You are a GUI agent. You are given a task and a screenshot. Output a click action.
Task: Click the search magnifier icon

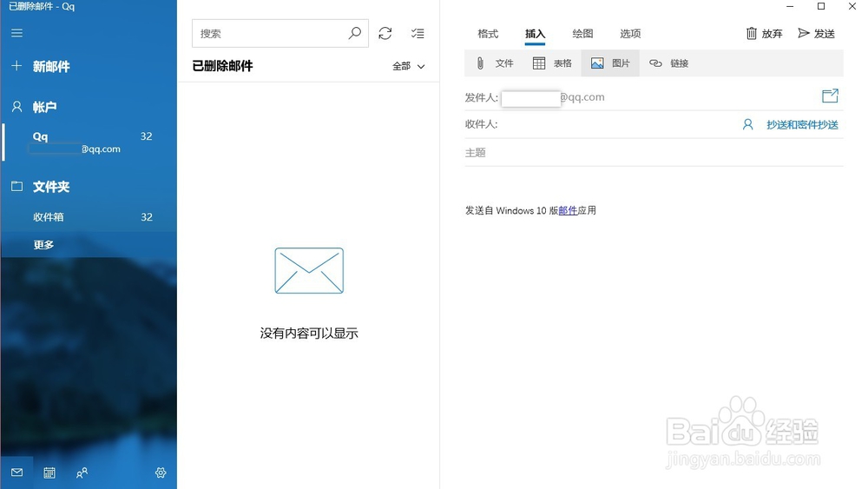355,33
